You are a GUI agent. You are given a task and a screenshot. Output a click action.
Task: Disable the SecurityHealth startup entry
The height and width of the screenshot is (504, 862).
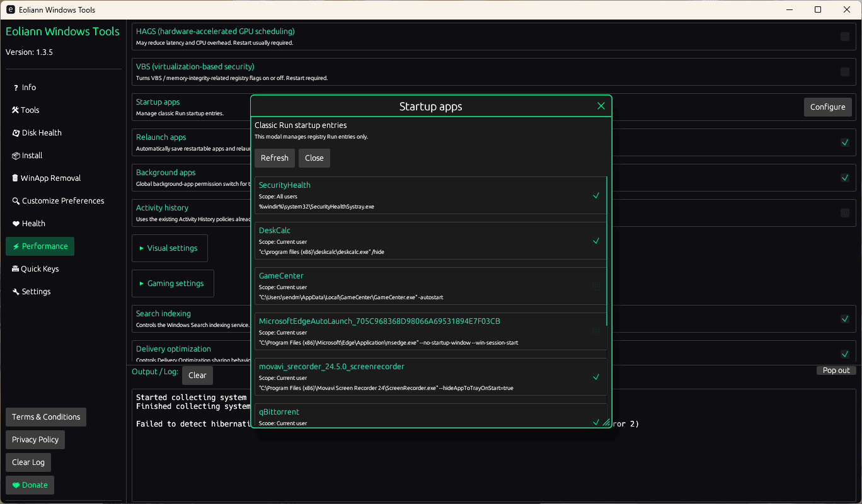pyautogui.click(x=596, y=195)
